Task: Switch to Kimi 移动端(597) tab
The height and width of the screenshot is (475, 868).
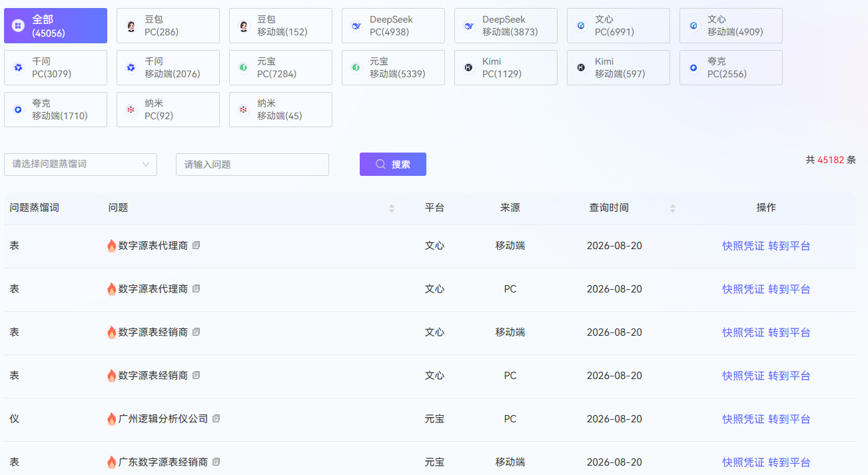Action: coord(618,67)
